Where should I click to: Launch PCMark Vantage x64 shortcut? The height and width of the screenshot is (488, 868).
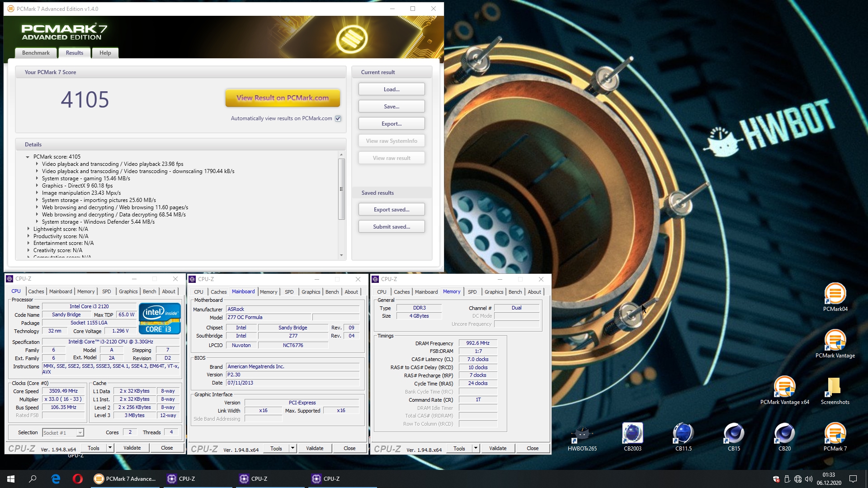click(784, 390)
